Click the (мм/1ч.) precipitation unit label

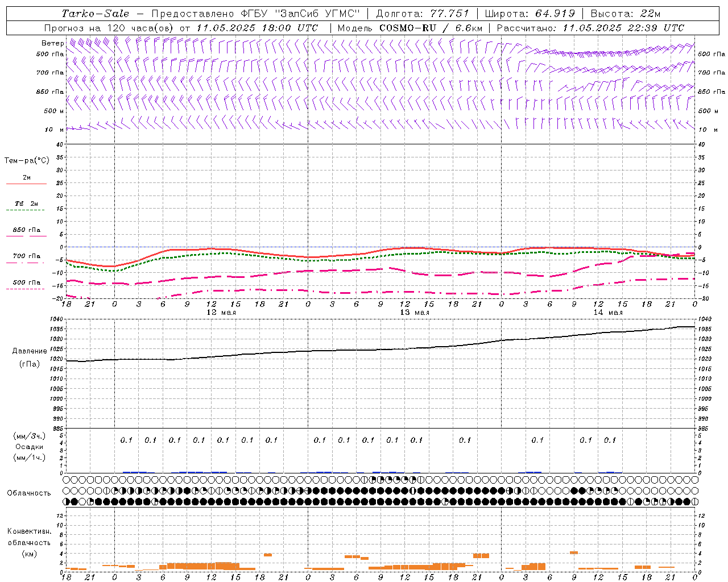click(30, 458)
